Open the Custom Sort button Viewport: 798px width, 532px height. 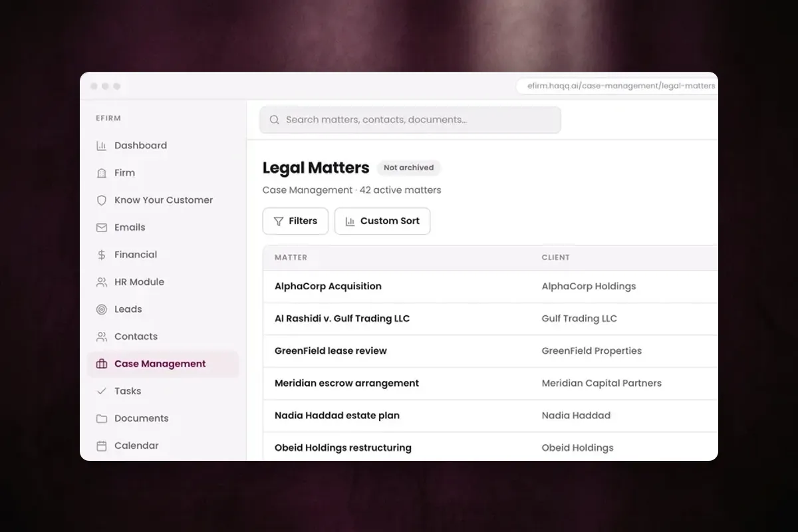382,221
